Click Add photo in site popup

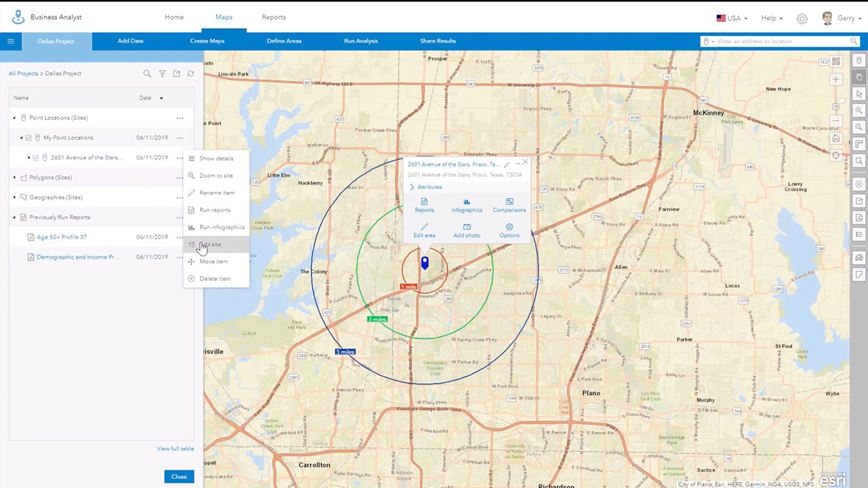[x=467, y=230]
